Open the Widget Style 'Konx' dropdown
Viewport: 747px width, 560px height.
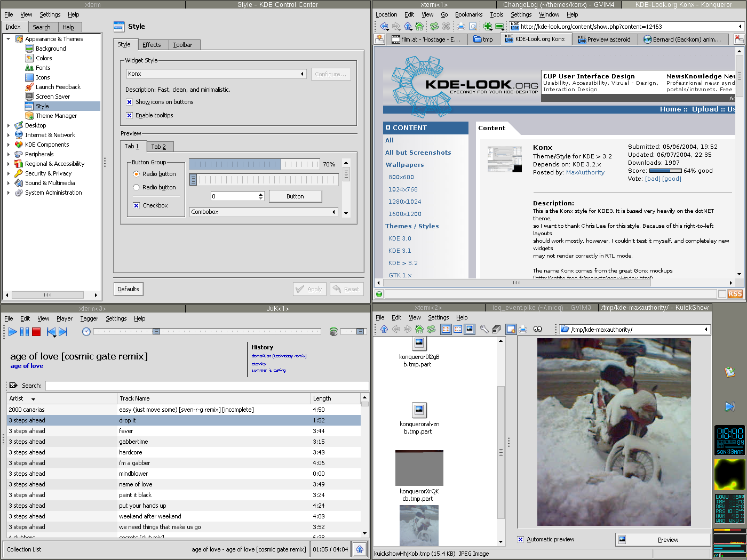coord(216,74)
